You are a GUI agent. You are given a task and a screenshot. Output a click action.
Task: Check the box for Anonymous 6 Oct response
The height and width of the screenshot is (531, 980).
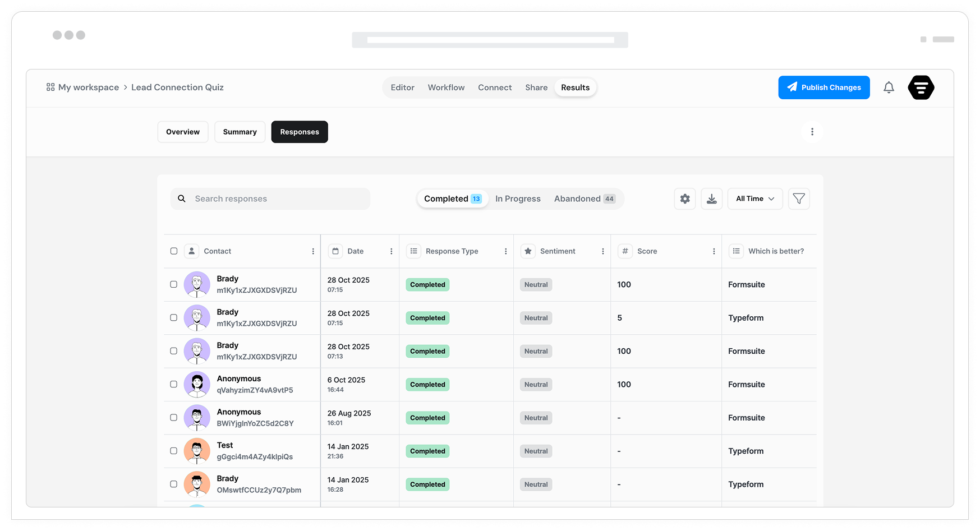[174, 385]
